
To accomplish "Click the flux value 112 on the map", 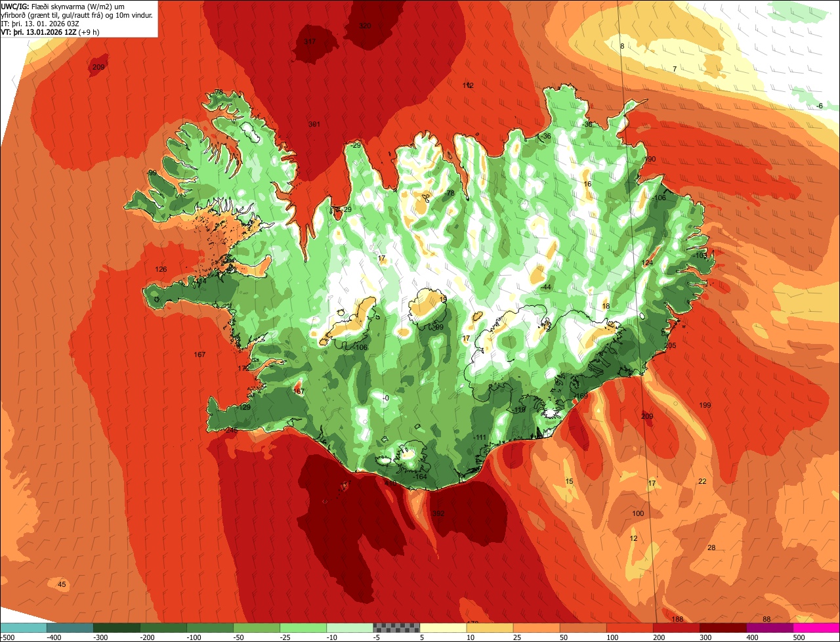I will click(x=468, y=85).
